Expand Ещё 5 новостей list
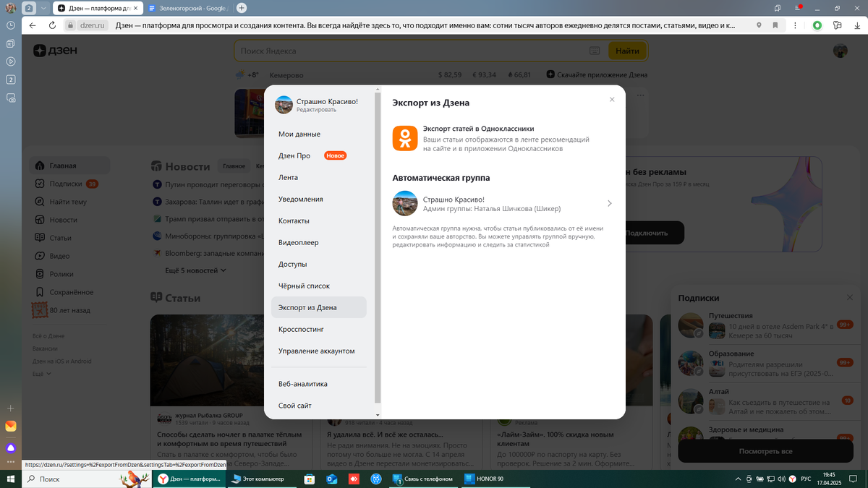The width and height of the screenshot is (868, 488). (195, 270)
